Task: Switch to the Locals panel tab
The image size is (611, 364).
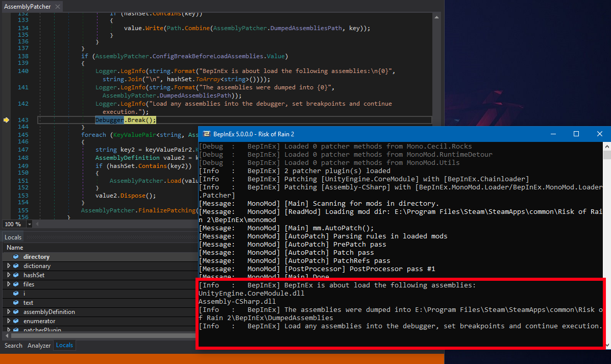Action: point(64,345)
